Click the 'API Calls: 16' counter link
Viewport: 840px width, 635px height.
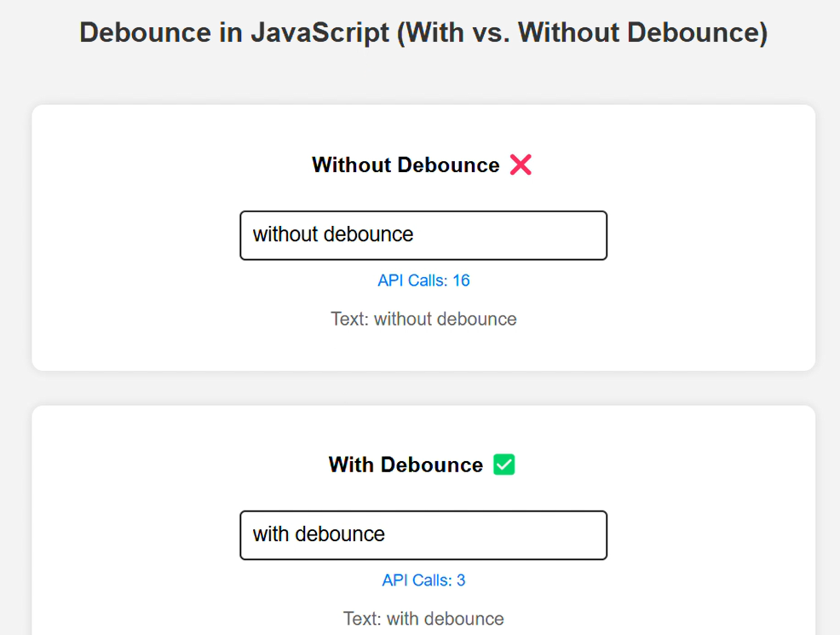point(423,280)
